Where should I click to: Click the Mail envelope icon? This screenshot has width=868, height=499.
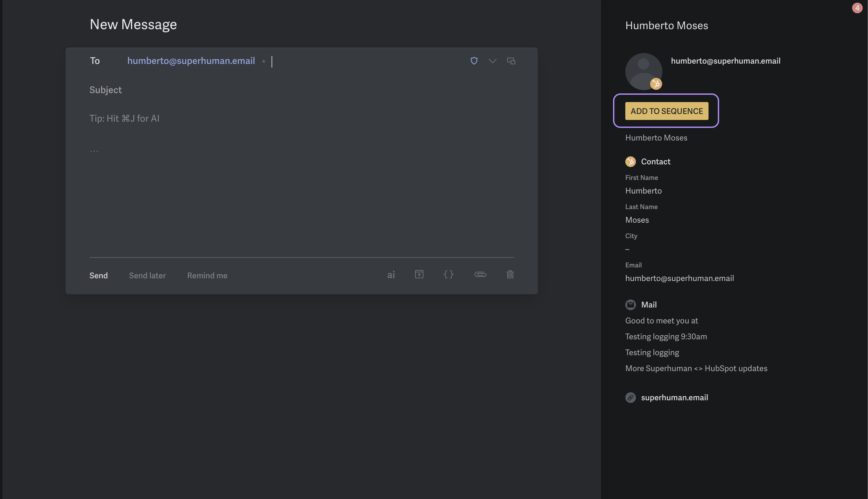(x=630, y=305)
